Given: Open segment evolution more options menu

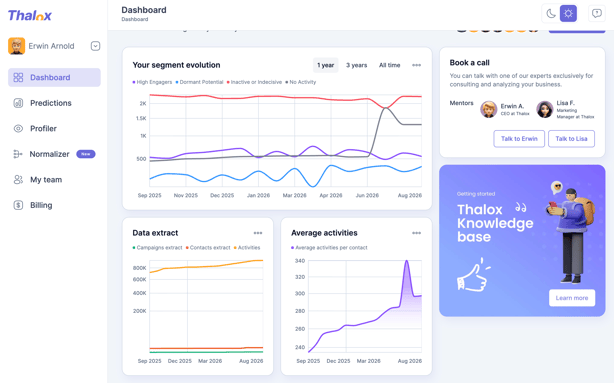Looking at the screenshot, I should 416,65.
